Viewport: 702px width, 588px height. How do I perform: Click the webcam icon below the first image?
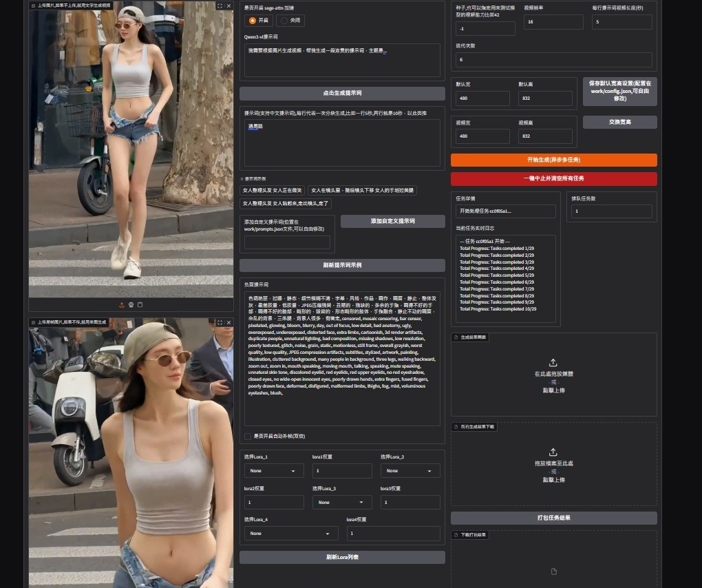[x=131, y=305]
